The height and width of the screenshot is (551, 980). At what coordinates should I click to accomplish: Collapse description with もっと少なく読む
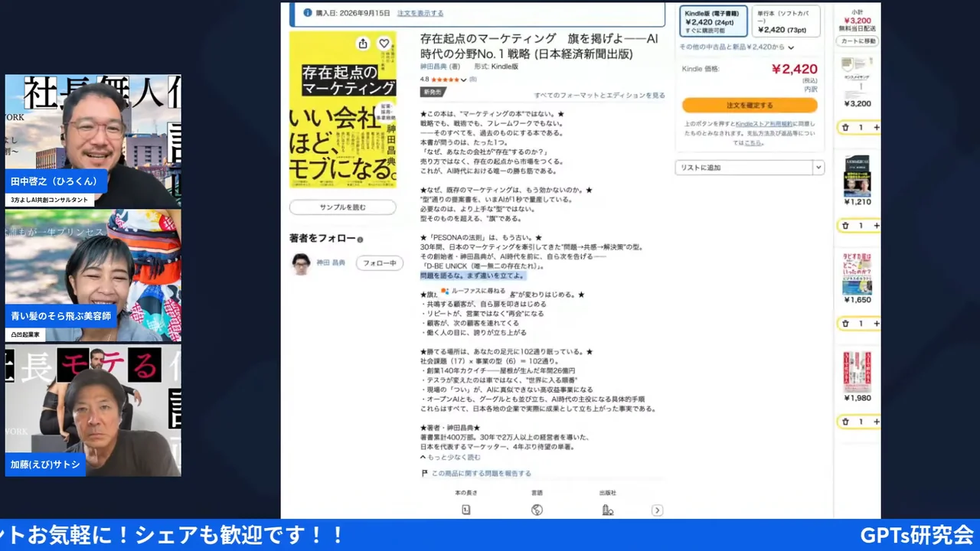coord(451,458)
